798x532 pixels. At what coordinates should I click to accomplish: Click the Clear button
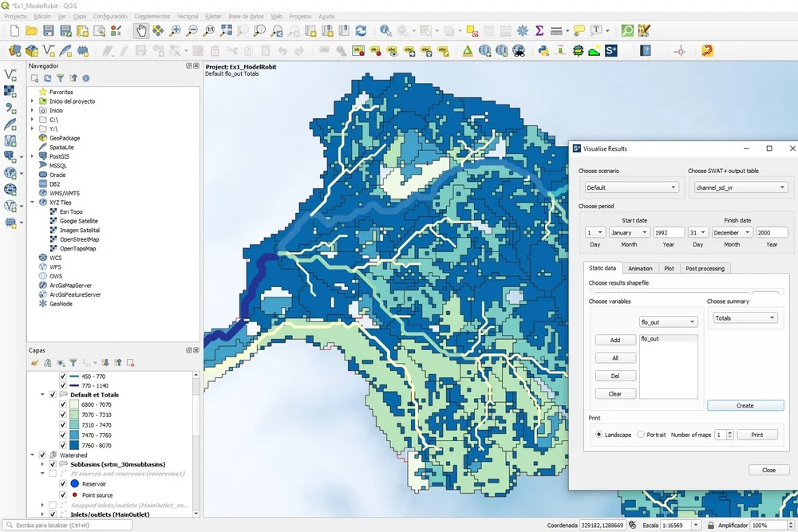coord(615,394)
